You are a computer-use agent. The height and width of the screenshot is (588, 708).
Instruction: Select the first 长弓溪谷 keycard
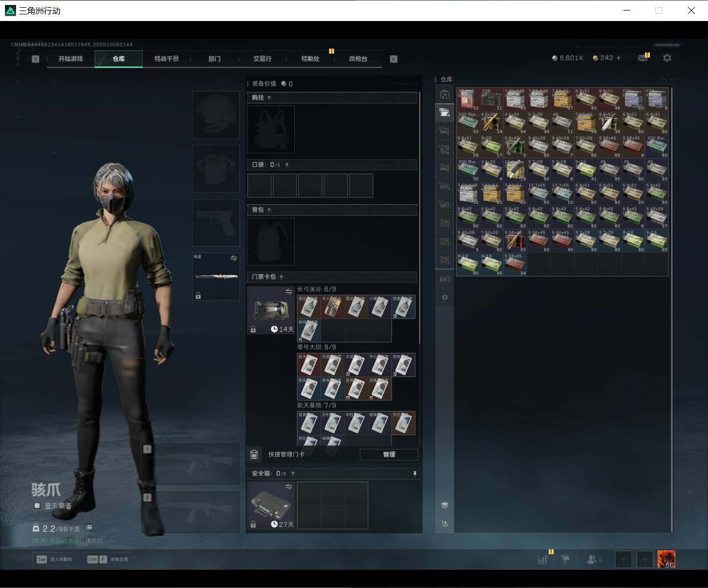(x=309, y=306)
